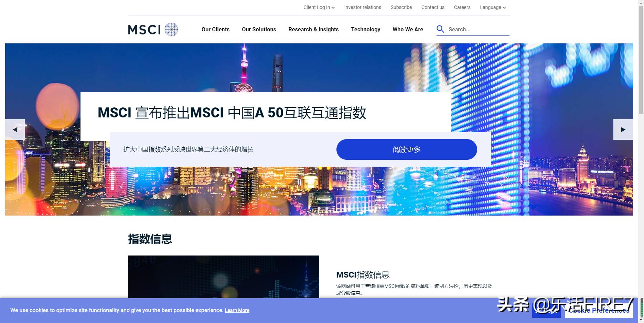The image size is (644, 323).
Task: Open the Research & Insights menu
Action: (x=313, y=30)
